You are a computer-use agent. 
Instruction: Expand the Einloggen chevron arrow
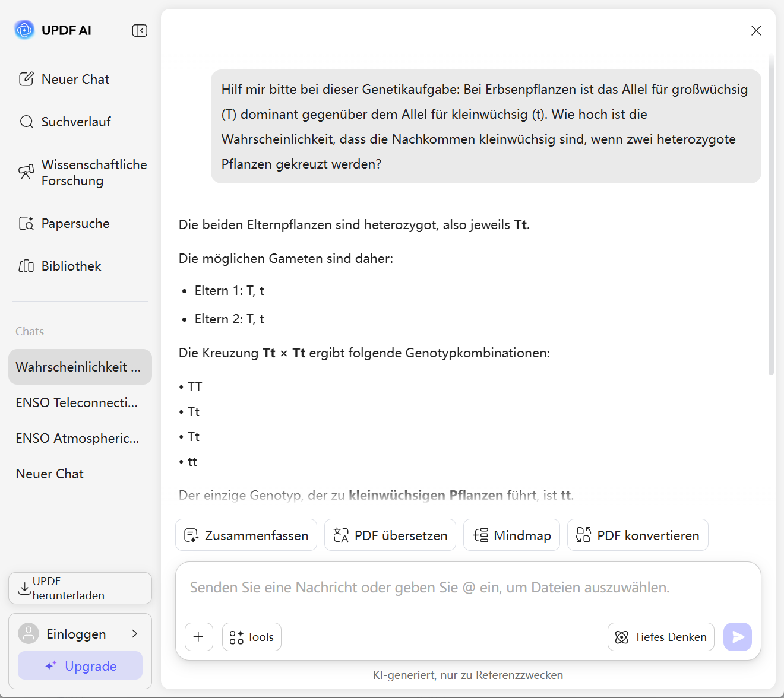(x=135, y=634)
